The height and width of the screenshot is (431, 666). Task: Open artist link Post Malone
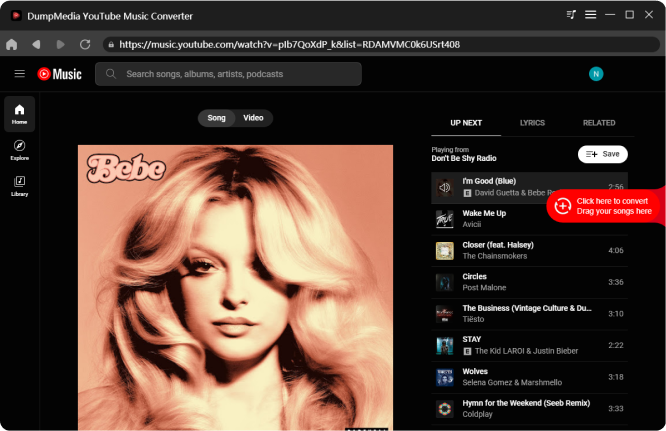coord(484,287)
